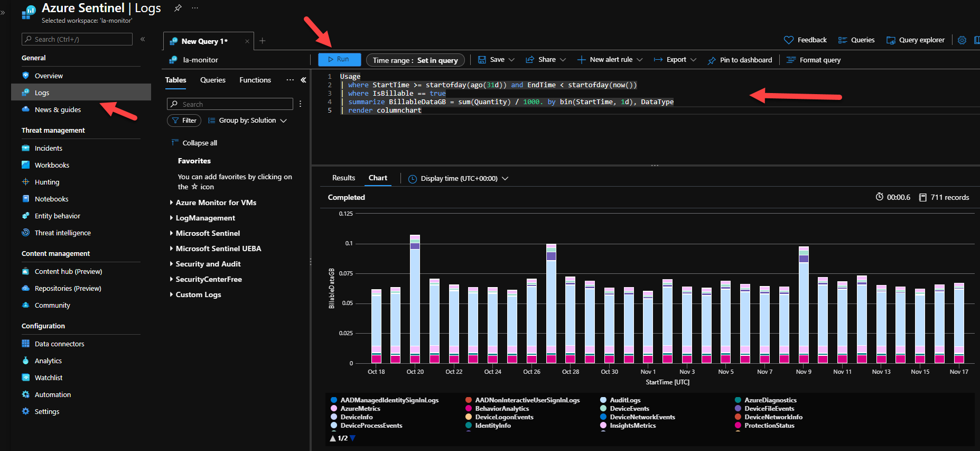The width and height of the screenshot is (980, 451).
Task: Open the settings gear in the top right
Action: 962,40
